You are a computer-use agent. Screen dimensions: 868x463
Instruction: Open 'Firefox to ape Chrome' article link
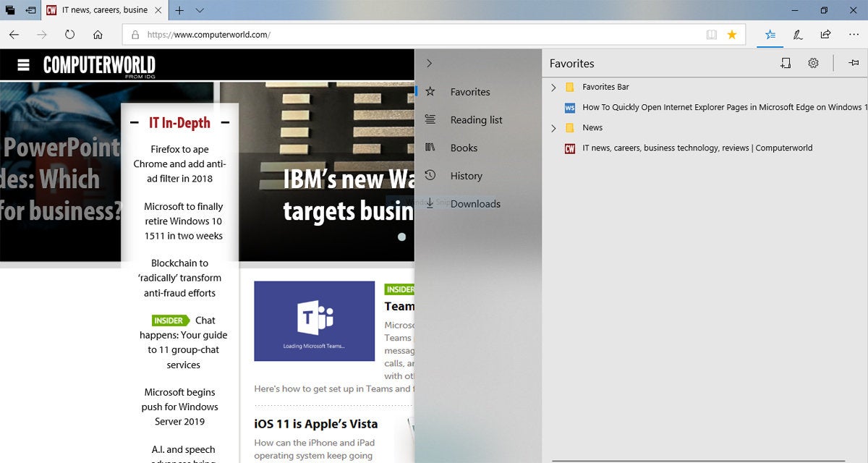click(180, 163)
